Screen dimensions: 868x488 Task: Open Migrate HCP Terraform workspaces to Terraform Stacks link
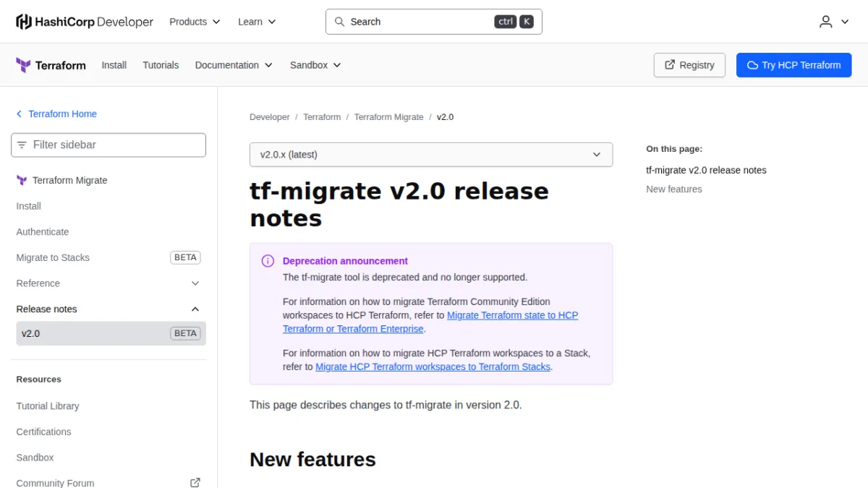(433, 367)
